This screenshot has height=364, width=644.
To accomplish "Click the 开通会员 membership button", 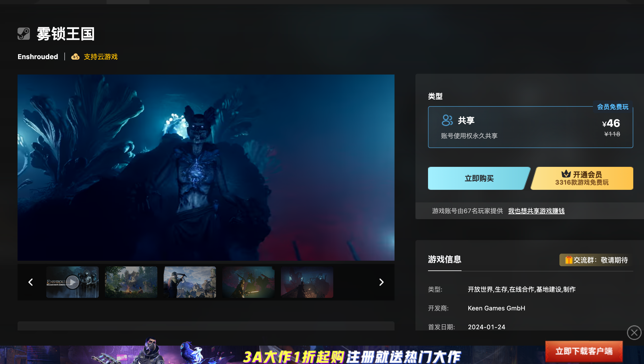I will pos(582,178).
